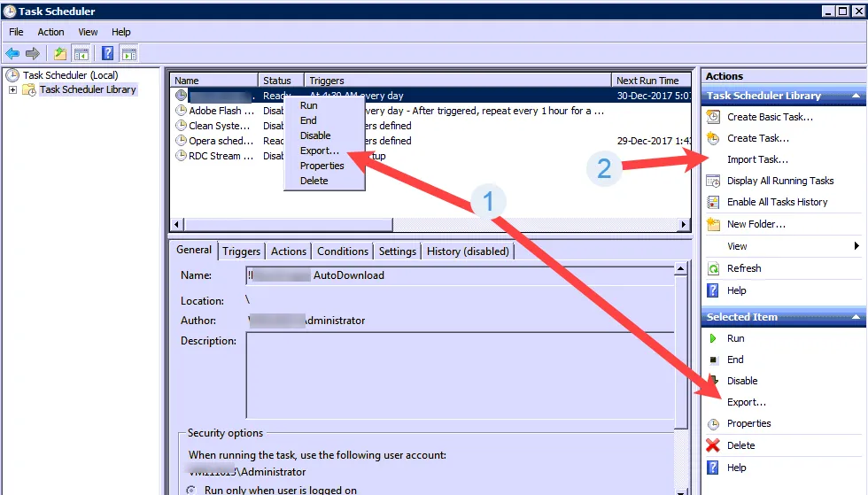Click the Task Scheduler Library folder icon
The image size is (868, 495).
pos(28,89)
